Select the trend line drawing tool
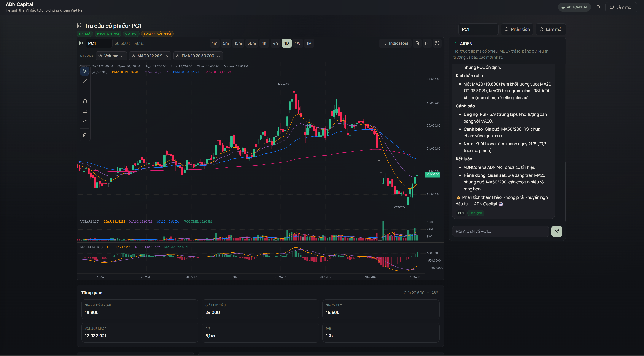 (85, 81)
